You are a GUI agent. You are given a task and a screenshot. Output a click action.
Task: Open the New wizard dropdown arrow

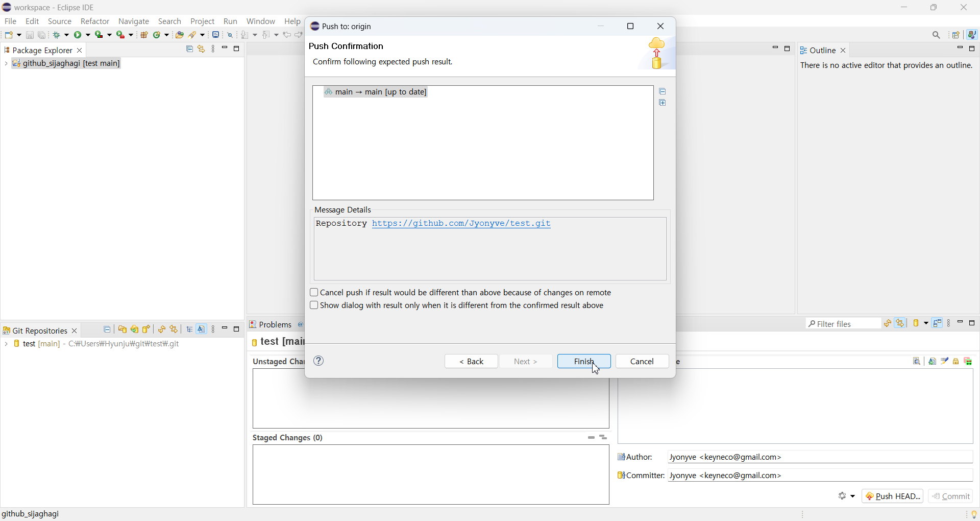tap(19, 35)
